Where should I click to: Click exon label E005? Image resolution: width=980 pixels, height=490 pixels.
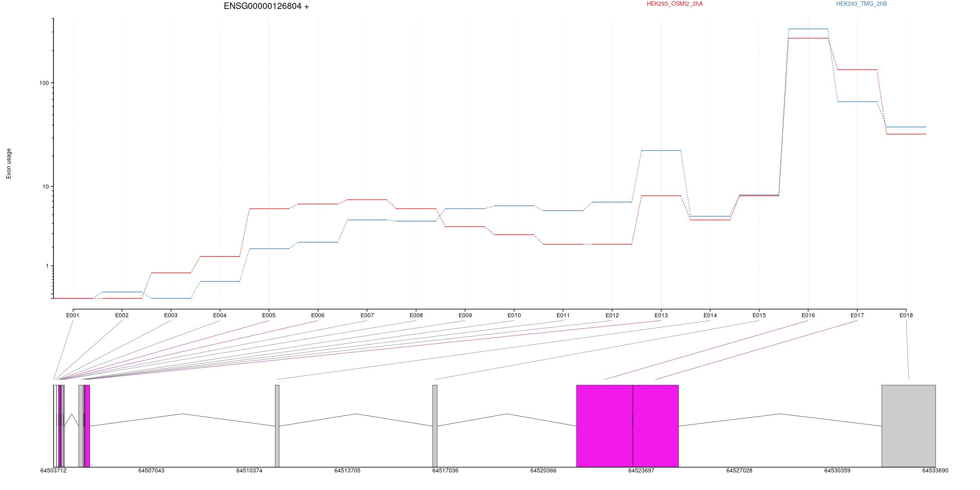coord(269,315)
